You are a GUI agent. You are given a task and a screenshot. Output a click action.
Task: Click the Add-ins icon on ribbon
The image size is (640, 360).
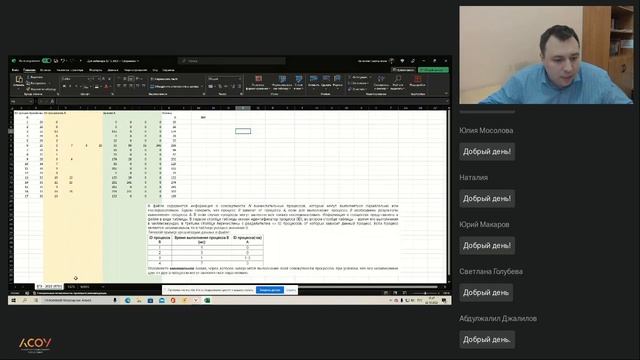pos(417,78)
